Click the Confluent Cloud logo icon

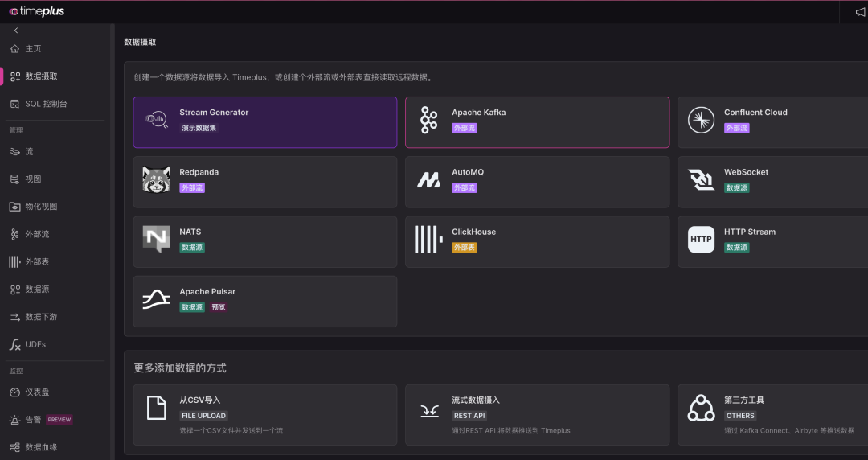[x=702, y=121]
